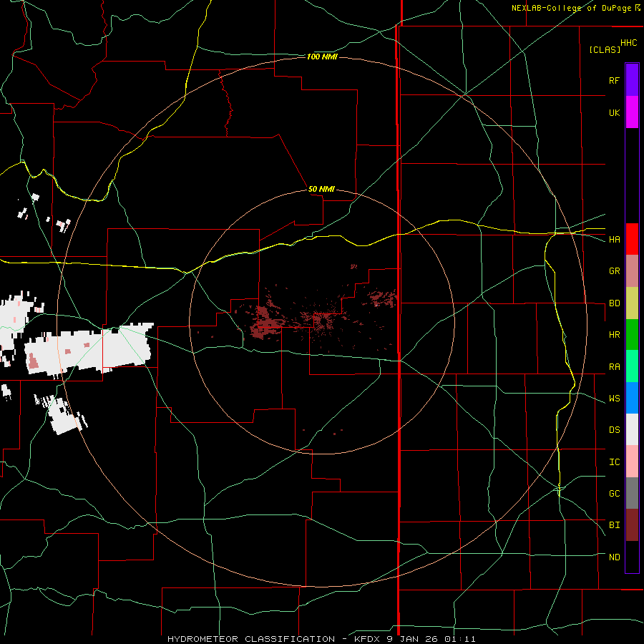The image size is (644, 644).
Task: Click the BI dark red legend swatch
Action: pos(632,525)
